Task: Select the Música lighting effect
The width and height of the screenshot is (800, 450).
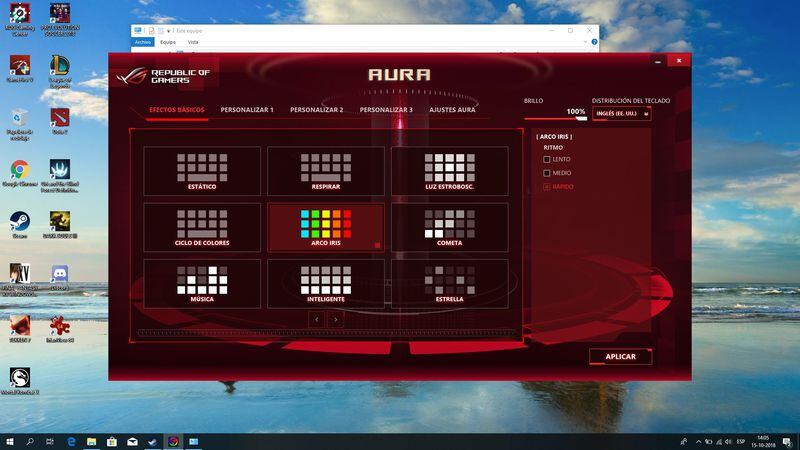Action: click(x=202, y=284)
